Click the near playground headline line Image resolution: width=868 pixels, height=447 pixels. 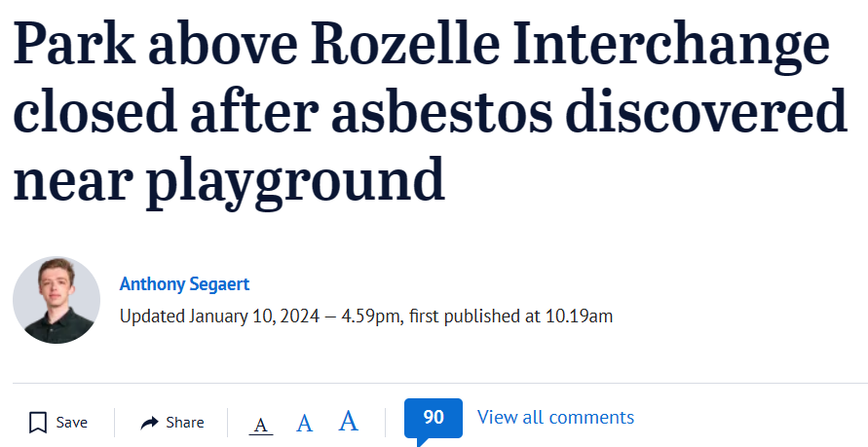click(229, 180)
